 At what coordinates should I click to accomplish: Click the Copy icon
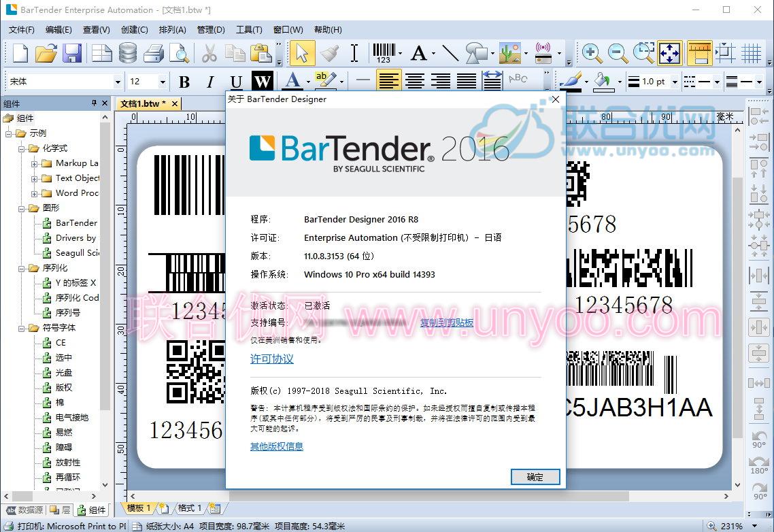[x=235, y=53]
